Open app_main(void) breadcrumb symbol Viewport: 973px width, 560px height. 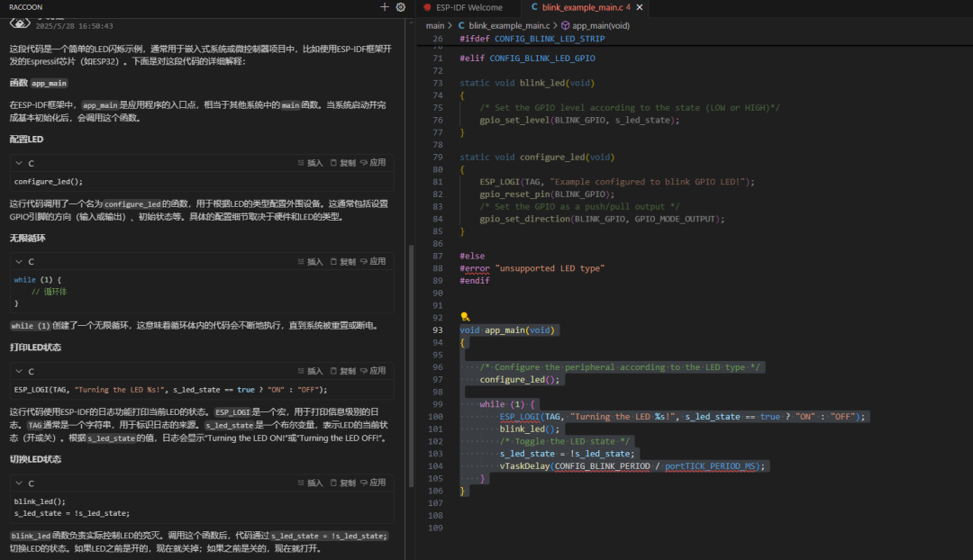click(x=601, y=25)
